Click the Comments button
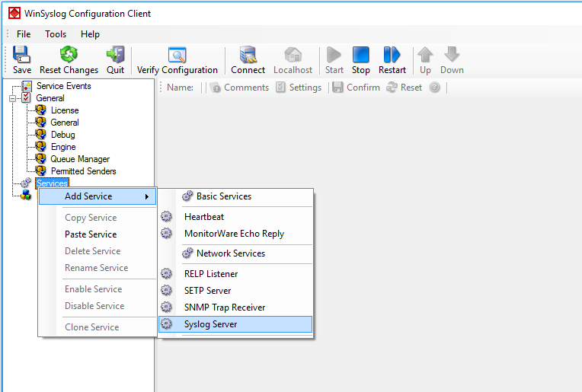The image size is (582, 392). click(239, 87)
